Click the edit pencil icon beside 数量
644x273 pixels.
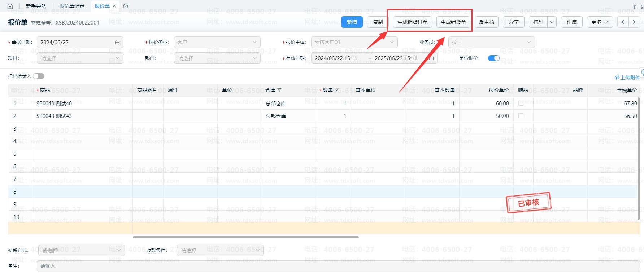337,90
